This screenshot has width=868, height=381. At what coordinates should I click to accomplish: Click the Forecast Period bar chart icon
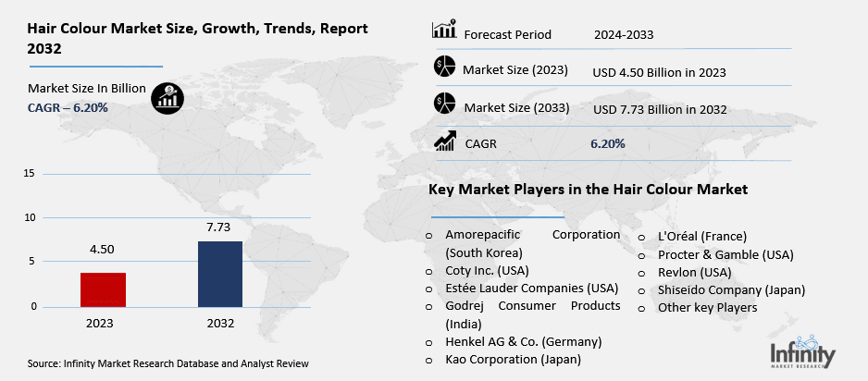pyautogui.click(x=444, y=31)
